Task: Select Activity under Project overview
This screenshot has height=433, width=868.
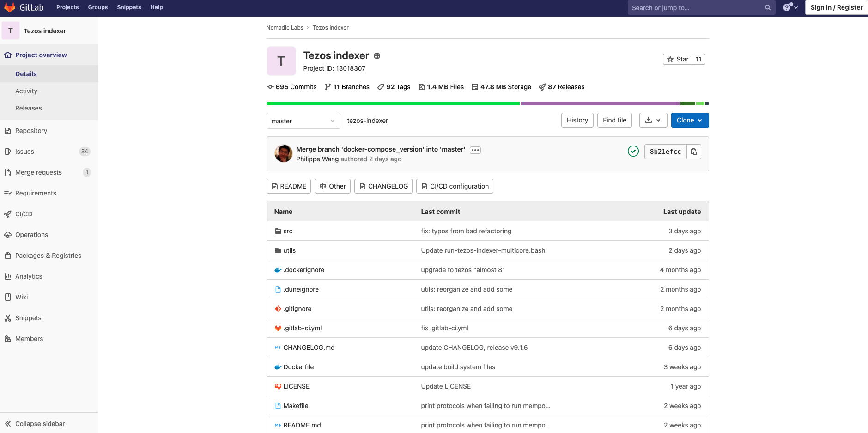Action: click(26, 91)
